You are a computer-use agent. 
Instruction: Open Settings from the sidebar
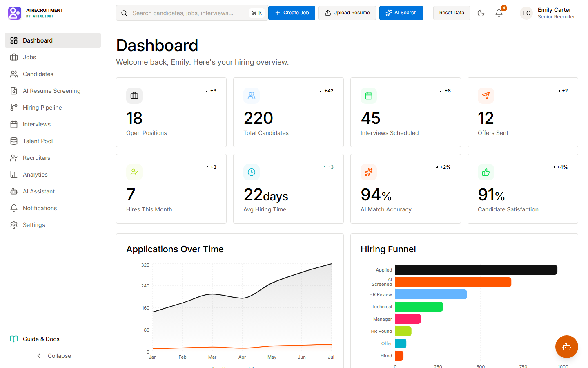pos(53,225)
